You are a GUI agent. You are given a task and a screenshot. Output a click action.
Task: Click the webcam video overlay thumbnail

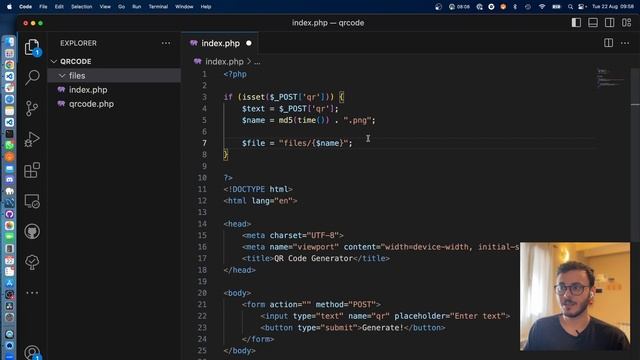coord(575,296)
